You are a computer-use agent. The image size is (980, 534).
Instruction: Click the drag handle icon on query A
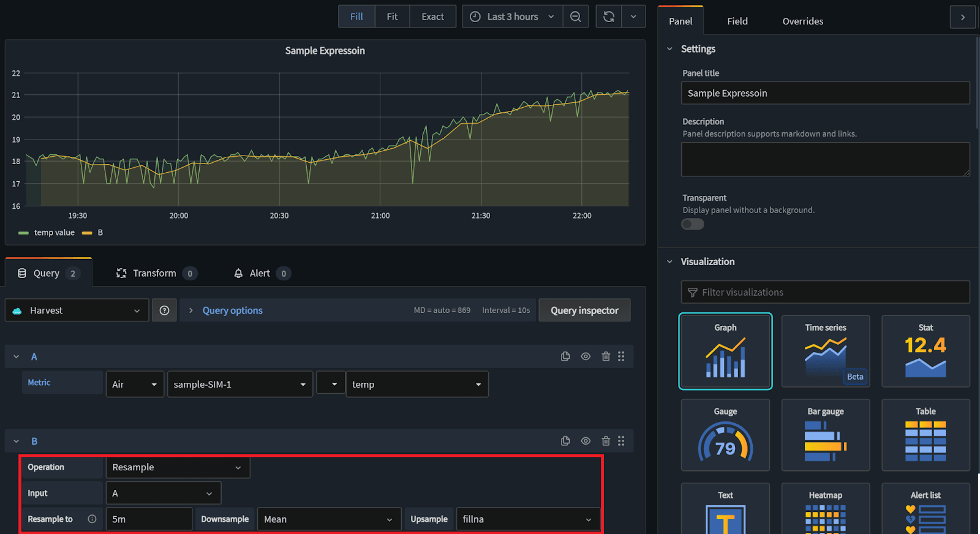pos(621,356)
